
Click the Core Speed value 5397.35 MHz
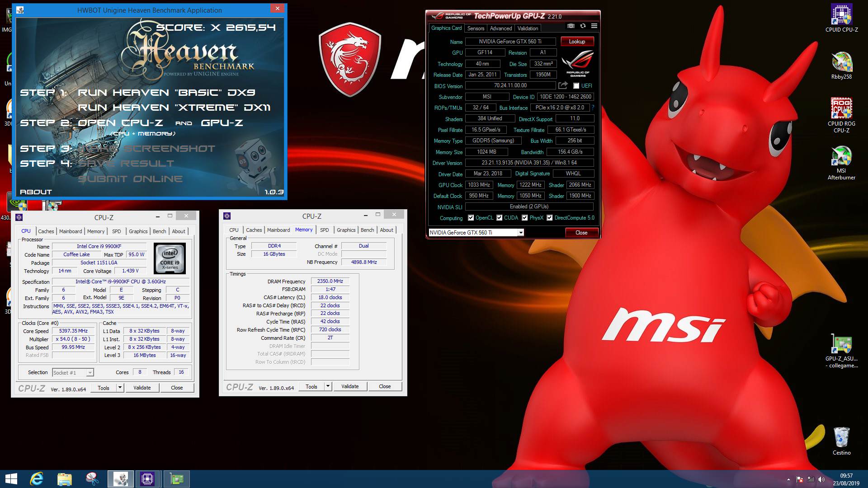(x=73, y=331)
